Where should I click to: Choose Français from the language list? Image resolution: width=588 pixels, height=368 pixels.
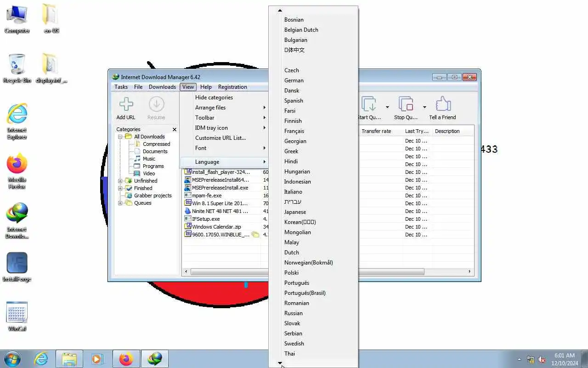pyautogui.click(x=313, y=131)
